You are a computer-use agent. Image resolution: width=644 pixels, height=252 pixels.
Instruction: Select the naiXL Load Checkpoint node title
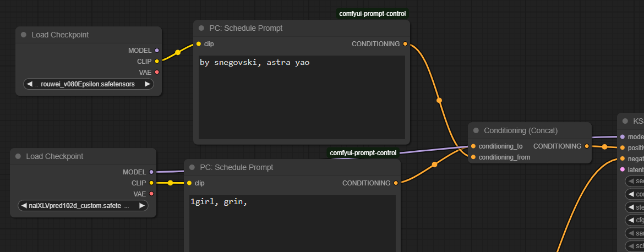tap(54, 156)
